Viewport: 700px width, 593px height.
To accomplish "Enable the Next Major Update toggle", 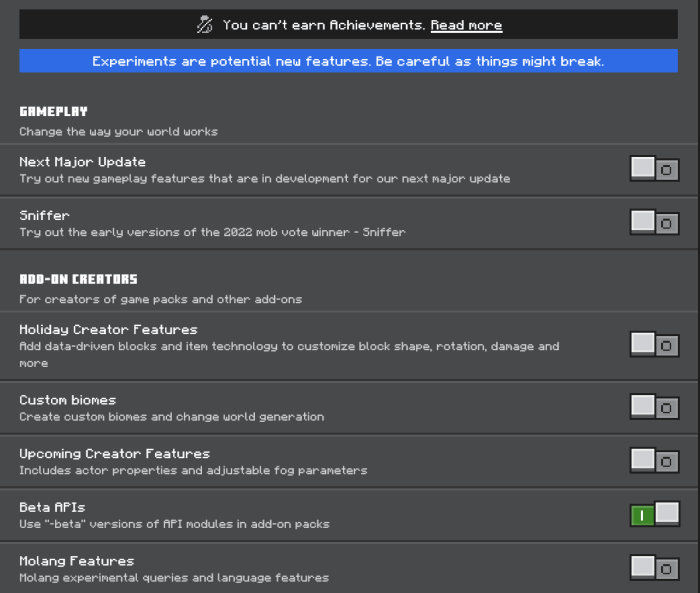I will (x=654, y=169).
